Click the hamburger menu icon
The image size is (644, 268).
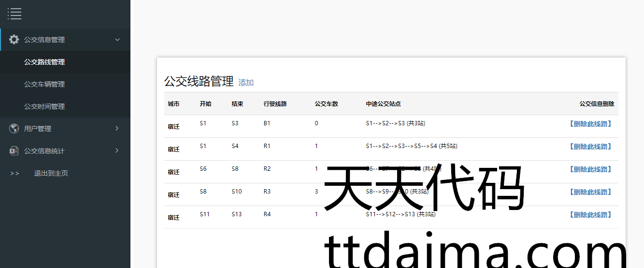(14, 14)
